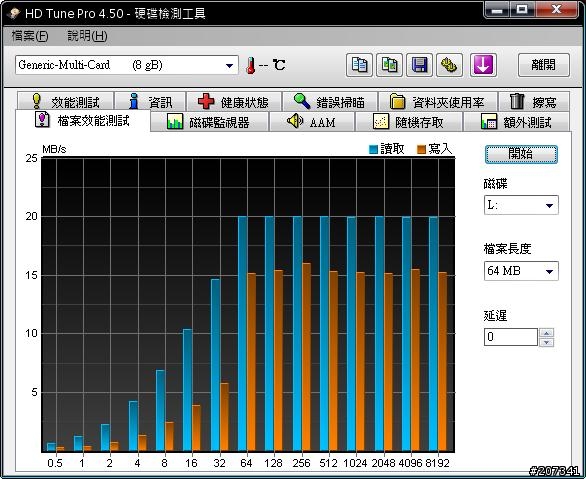Click the copy text to clipboard icon

coord(359,65)
